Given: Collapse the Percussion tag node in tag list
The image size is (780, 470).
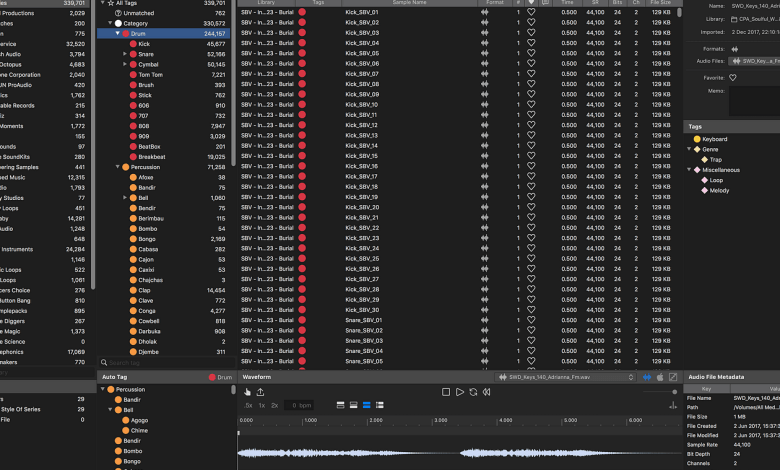Looking at the screenshot, I should point(117,167).
